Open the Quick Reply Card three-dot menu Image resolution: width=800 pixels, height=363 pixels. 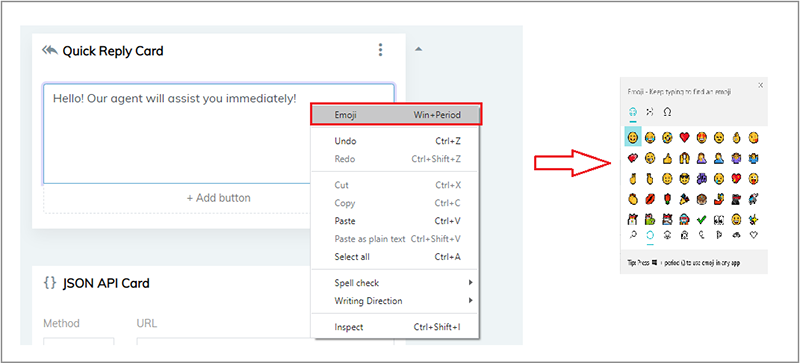click(380, 50)
